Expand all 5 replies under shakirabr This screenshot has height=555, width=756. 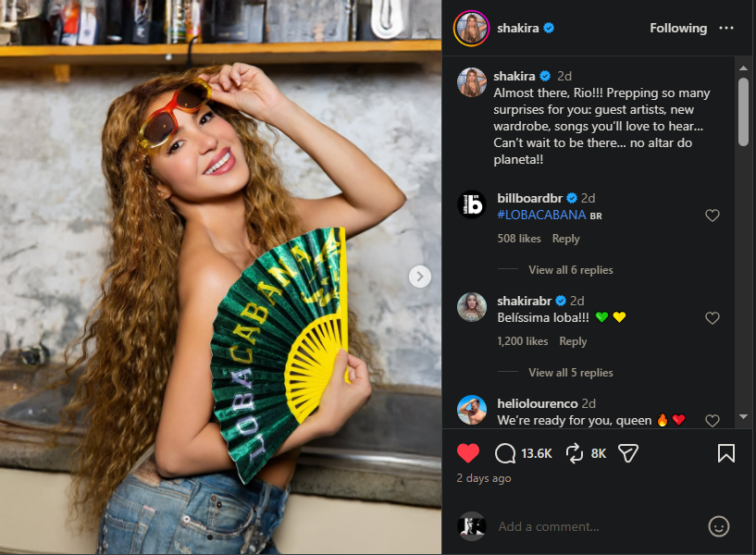tap(570, 373)
